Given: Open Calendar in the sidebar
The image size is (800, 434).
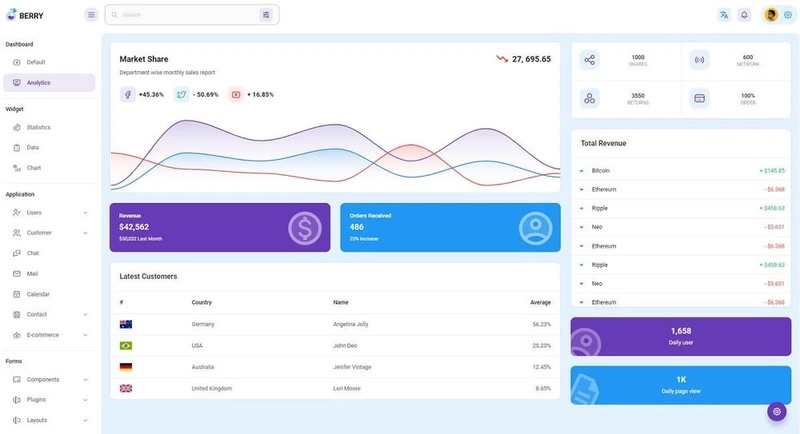Looking at the screenshot, I should (49, 294).
